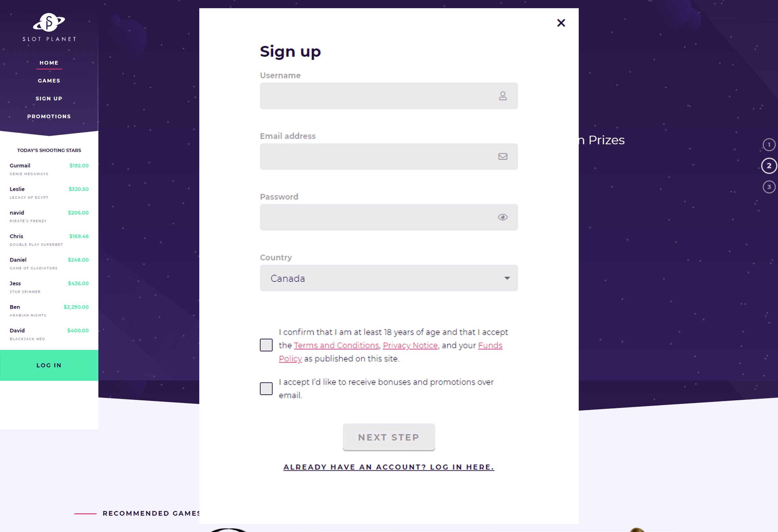The image size is (778, 532).
Task: Click the Next Step button
Action: point(389,437)
